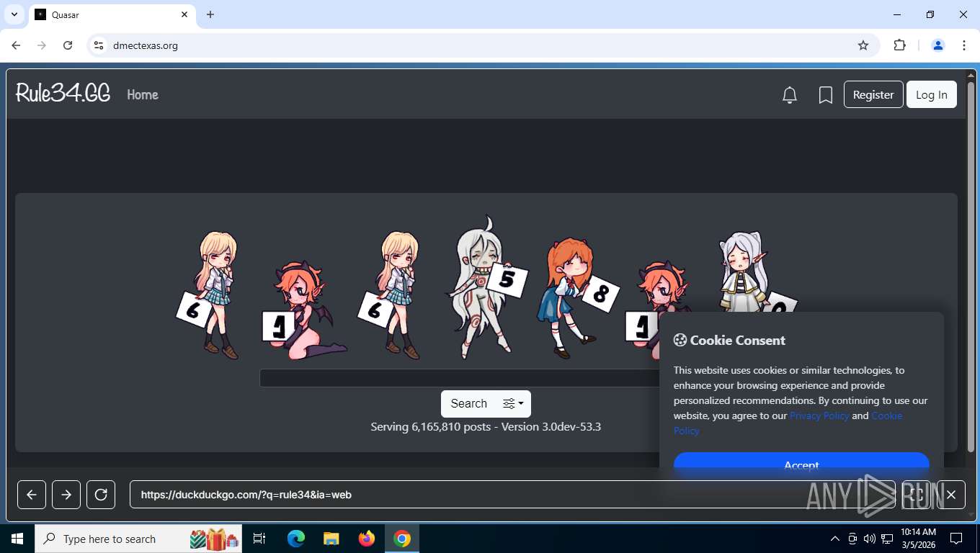Show hidden system tray icons

[835, 539]
